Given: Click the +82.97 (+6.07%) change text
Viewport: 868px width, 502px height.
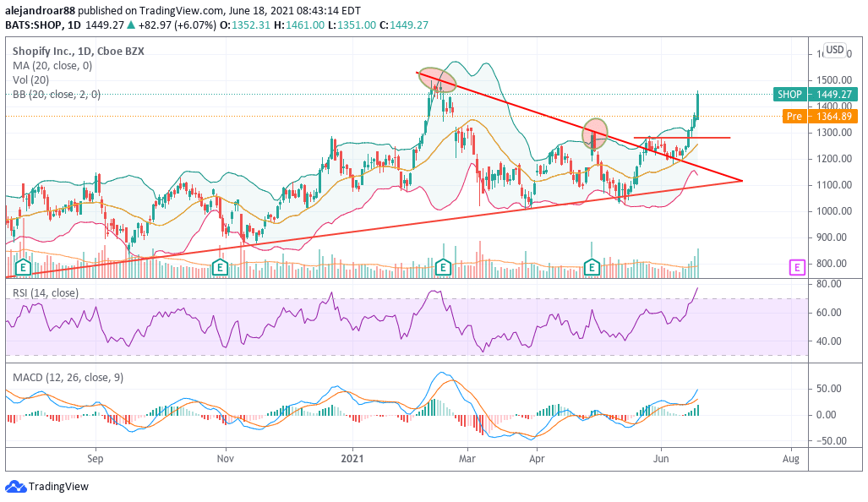Looking at the screenshot, I should pos(177,25).
